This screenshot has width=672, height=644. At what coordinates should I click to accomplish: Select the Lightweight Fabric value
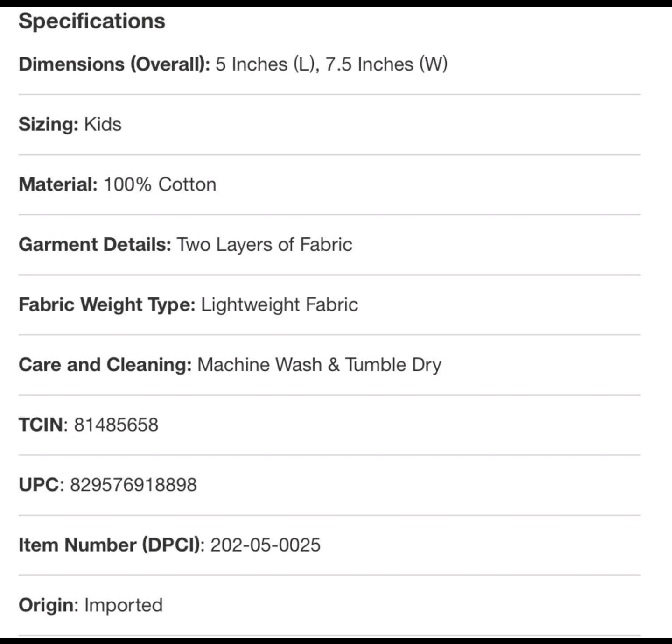tap(280, 304)
